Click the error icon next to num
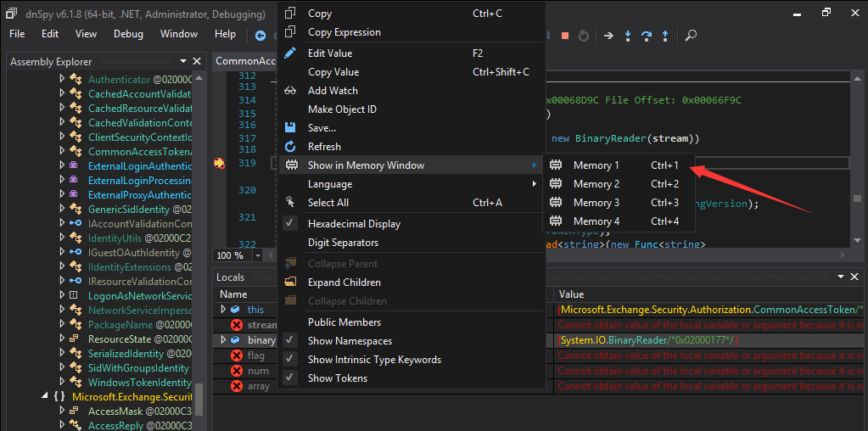The height and width of the screenshot is (431, 868). tap(237, 372)
